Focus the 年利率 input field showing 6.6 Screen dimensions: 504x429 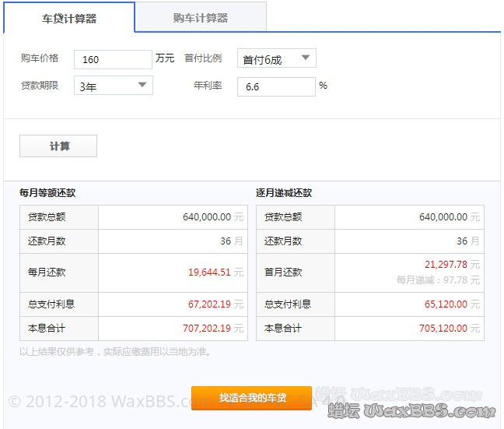coord(276,86)
